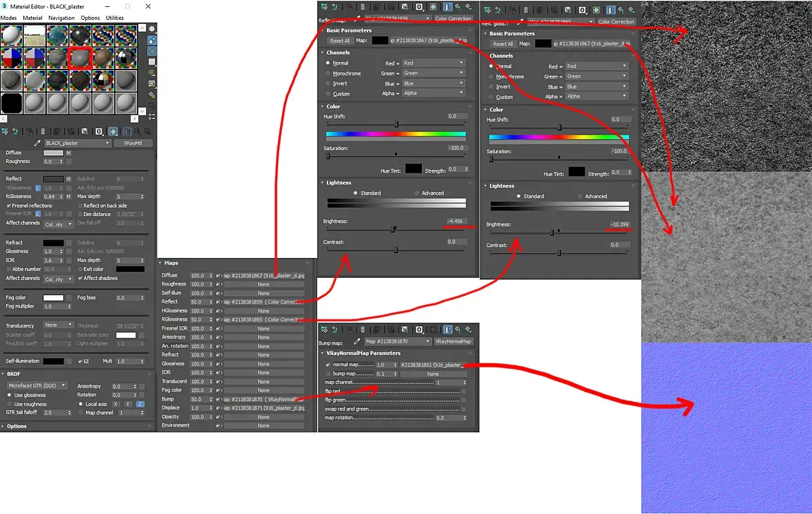Open the Options menu
Viewport: 812px width, 514px height.
[x=90, y=18]
